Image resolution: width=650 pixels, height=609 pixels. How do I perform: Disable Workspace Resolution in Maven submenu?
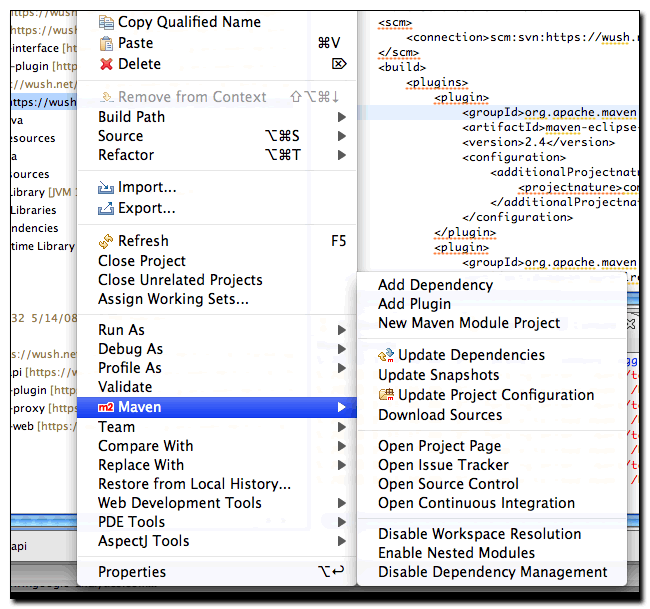coord(479,534)
